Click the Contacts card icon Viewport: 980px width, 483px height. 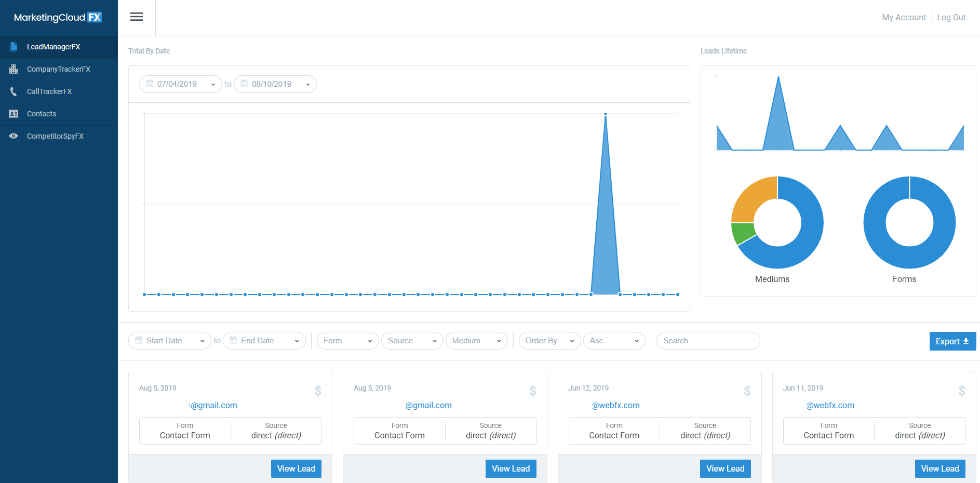14,114
